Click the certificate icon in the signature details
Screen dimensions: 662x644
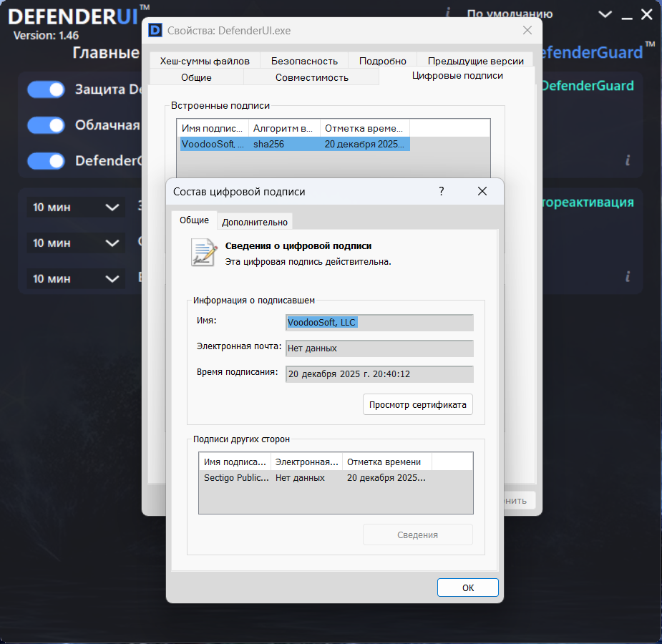click(203, 253)
